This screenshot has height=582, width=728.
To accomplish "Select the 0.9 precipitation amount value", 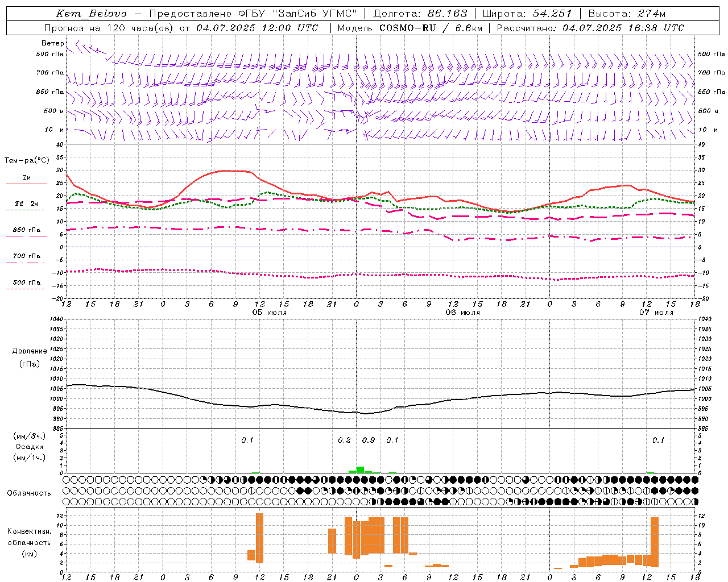I will (x=369, y=440).
